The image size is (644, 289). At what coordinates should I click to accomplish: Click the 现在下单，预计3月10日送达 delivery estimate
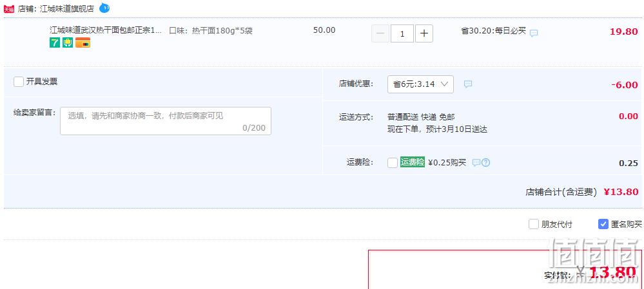(x=437, y=129)
